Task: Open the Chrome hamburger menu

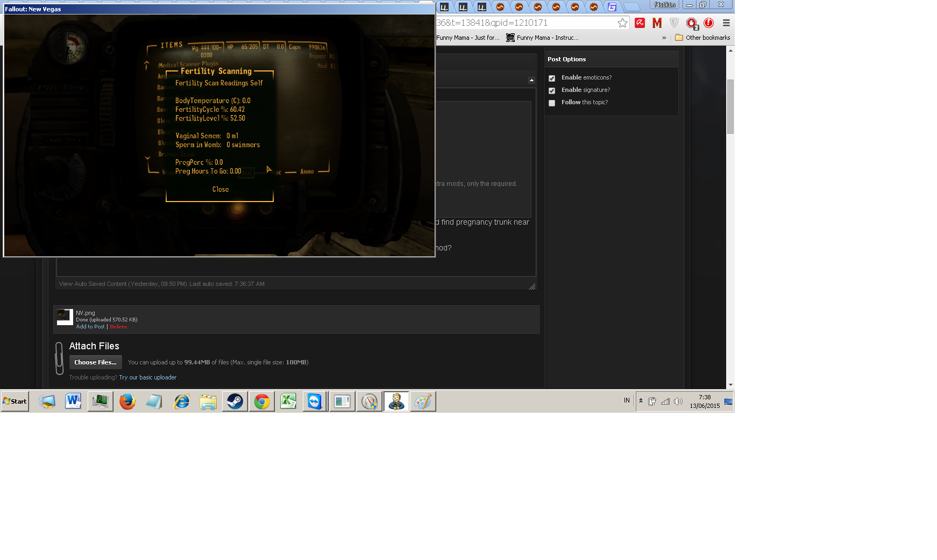Action: coord(726,23)
